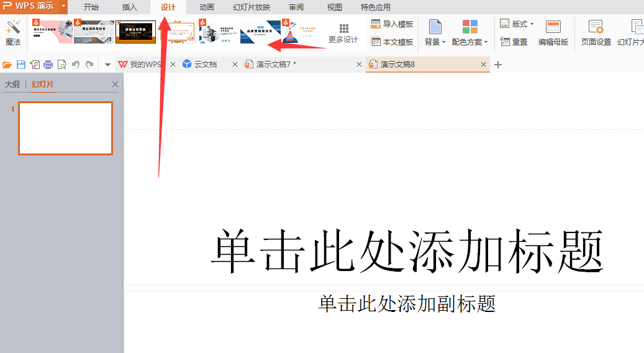
Task: Click the export to PDF icon
Action: coord(35,65)
